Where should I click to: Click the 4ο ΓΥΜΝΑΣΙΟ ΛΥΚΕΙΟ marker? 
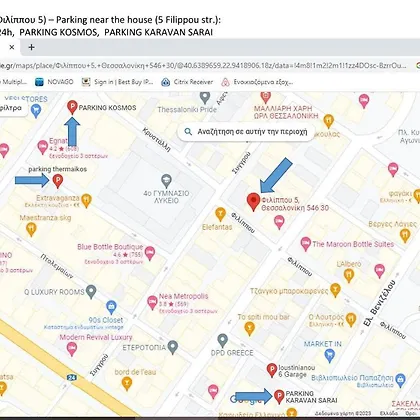click(x=166, y=181)
